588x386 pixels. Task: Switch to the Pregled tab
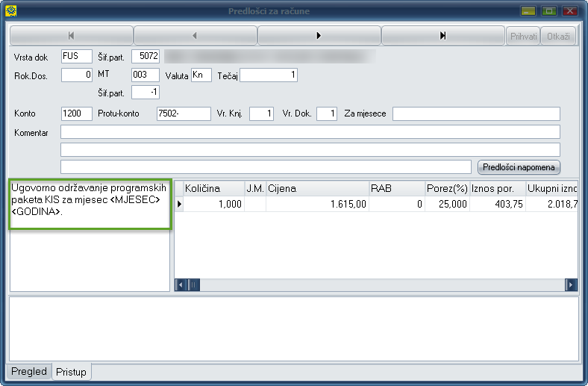click(x=29, y=372)
